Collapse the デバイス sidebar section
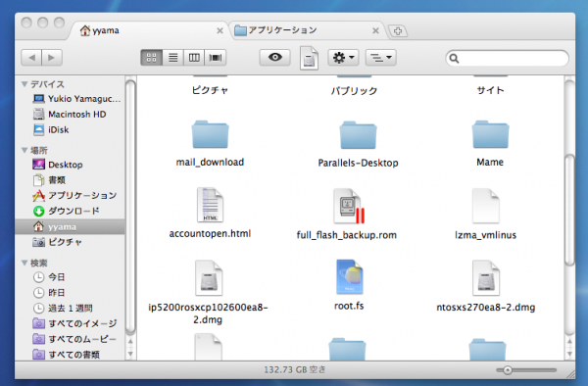This screenshot has width=588, height=386. 24,84
